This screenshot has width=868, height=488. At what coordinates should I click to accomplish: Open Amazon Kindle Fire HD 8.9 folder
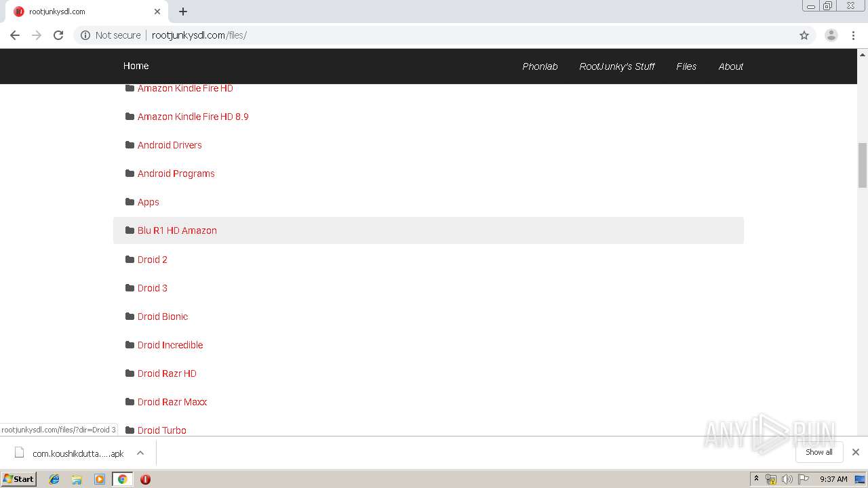[193, 117]
